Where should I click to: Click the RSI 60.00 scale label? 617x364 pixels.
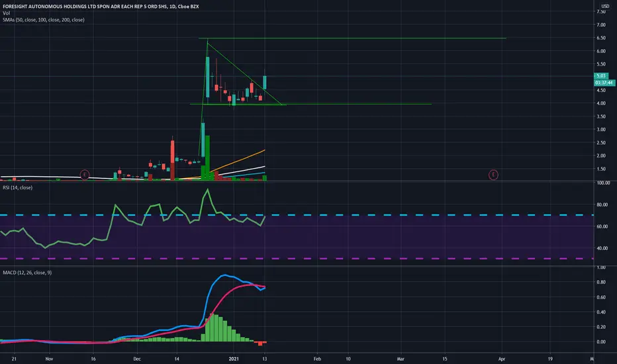(x=602, y=226)
